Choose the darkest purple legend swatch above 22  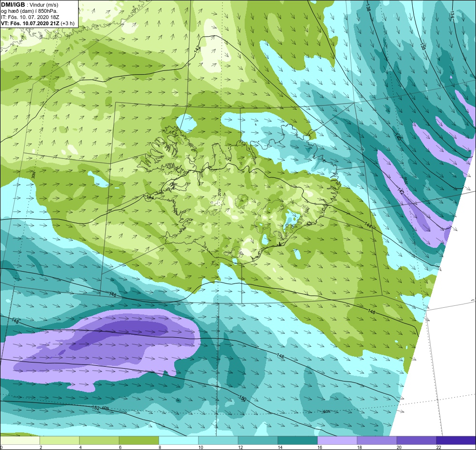pos(456,440)
